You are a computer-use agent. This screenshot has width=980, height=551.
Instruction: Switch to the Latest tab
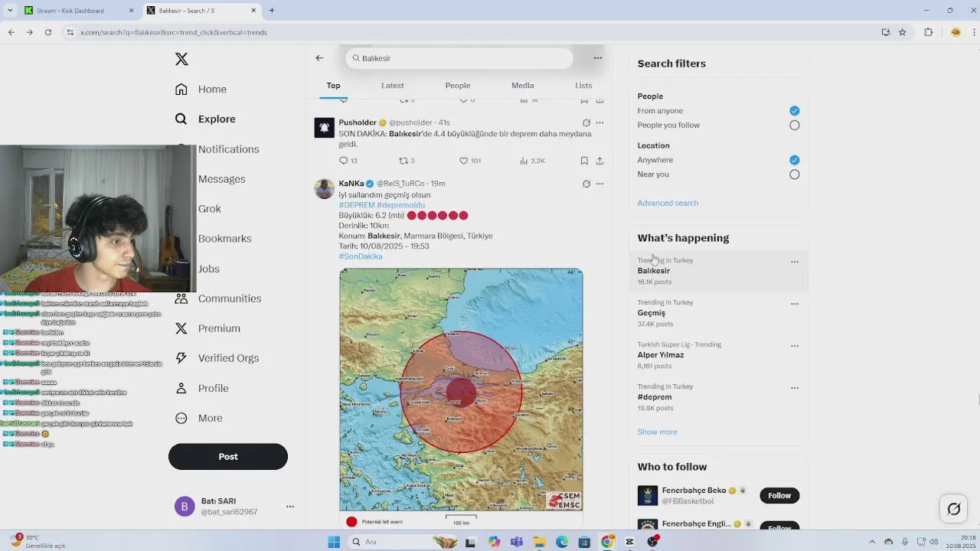tap(393, 86)
